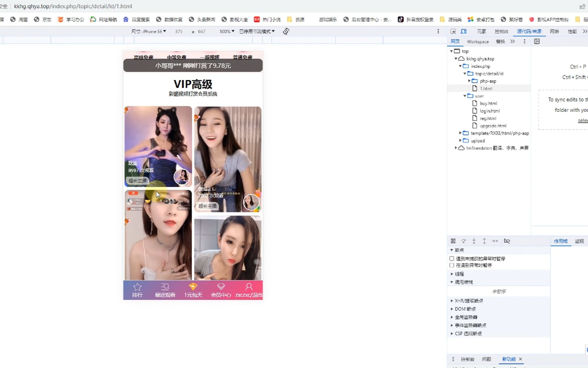Open 会员中心 in the bottom nav
588x368 pixels.
(221, 290)
